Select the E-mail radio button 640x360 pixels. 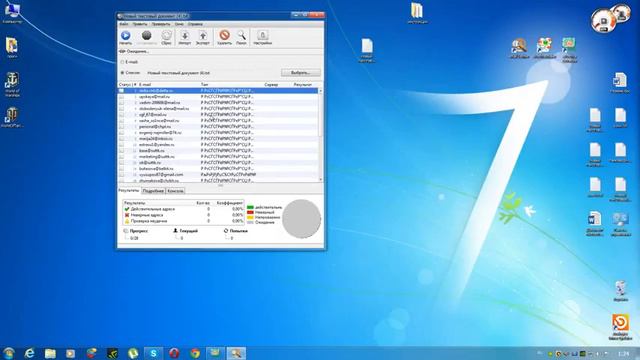click(122, 62)
